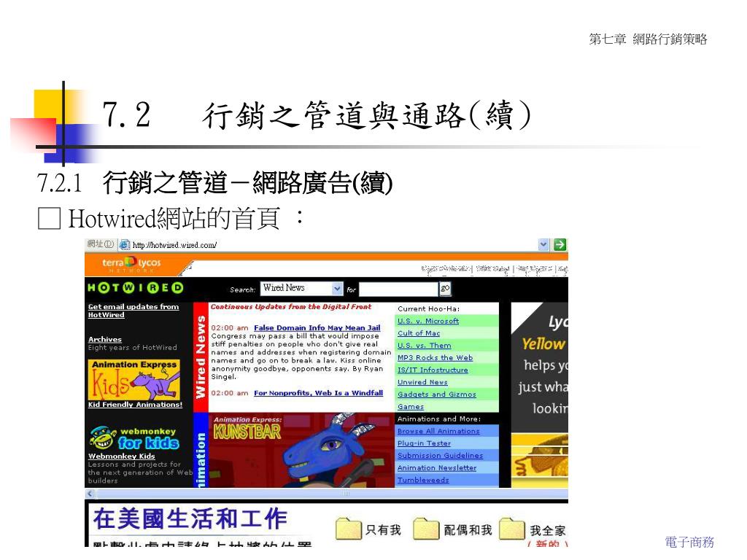Click the search 'go' button
This screenshot has width=747, height=560.
445,289
